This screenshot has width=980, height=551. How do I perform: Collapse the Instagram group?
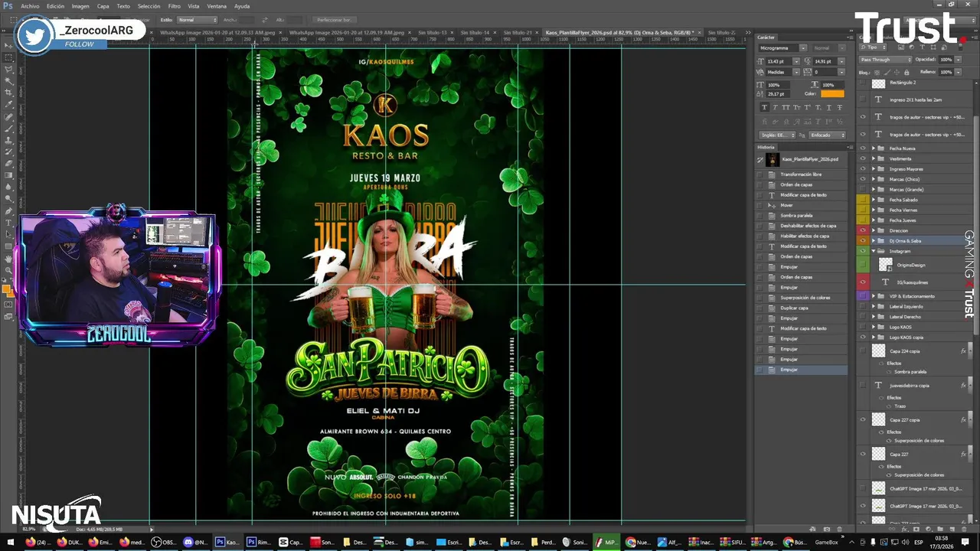pyautogui.click(x=874, y=251)
